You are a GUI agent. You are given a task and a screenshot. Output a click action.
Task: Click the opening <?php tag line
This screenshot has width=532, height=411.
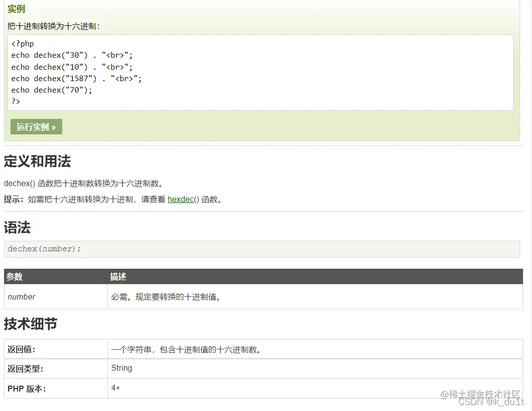tap(22, 44)
